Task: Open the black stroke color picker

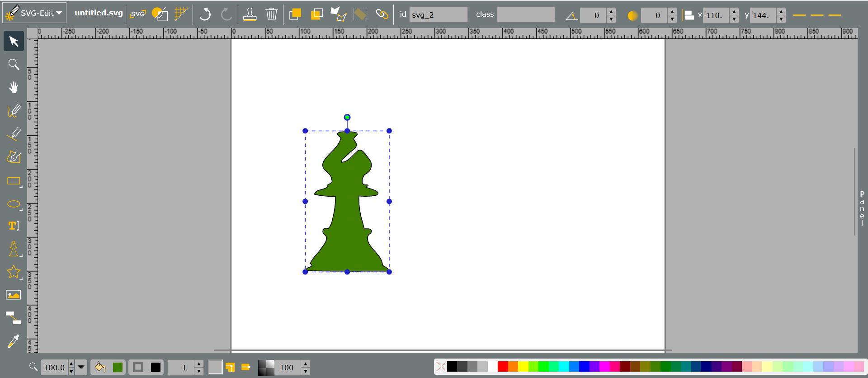Action: point(156,367)
